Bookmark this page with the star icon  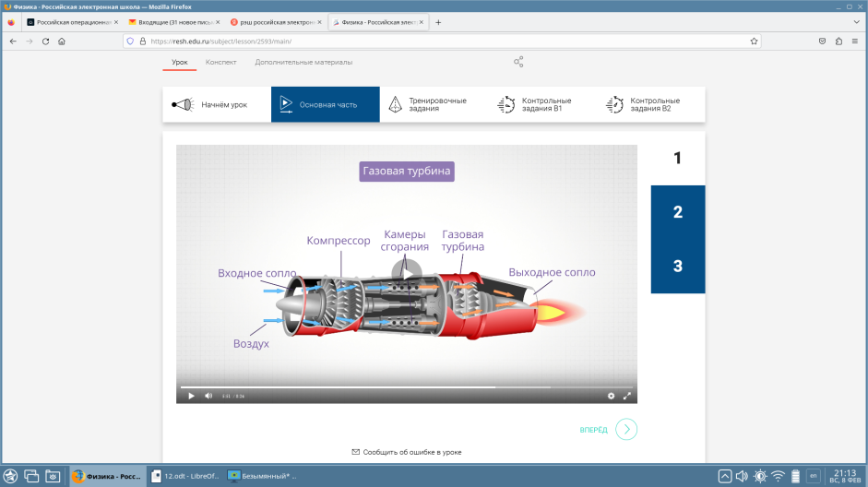click(x=754, y=41)
